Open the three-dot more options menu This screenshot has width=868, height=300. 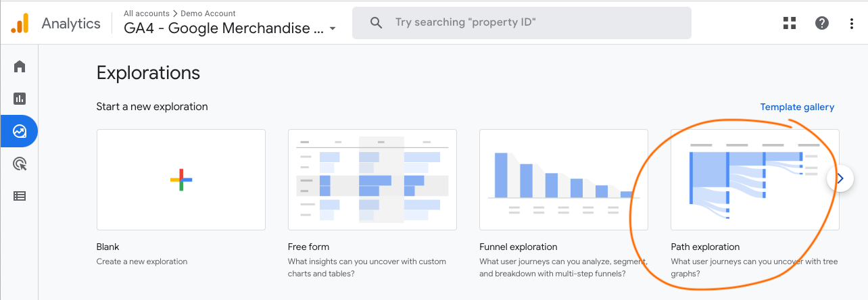point(852,23)
